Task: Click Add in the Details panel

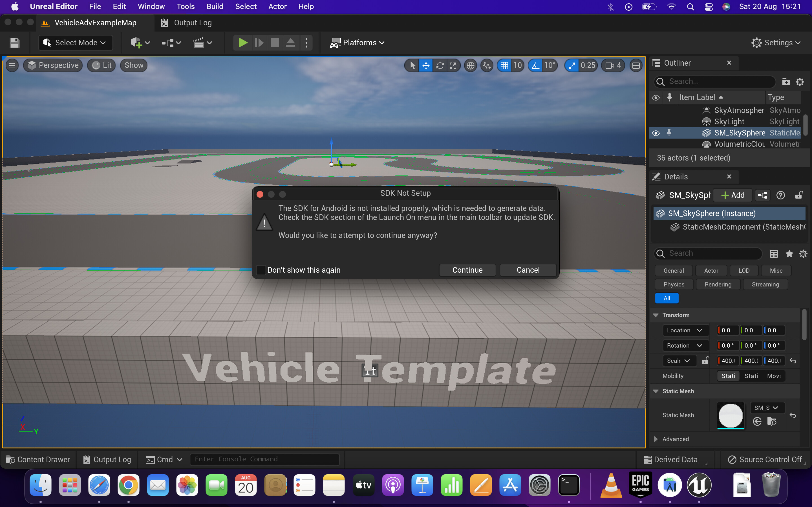Action: pos(732,195)
